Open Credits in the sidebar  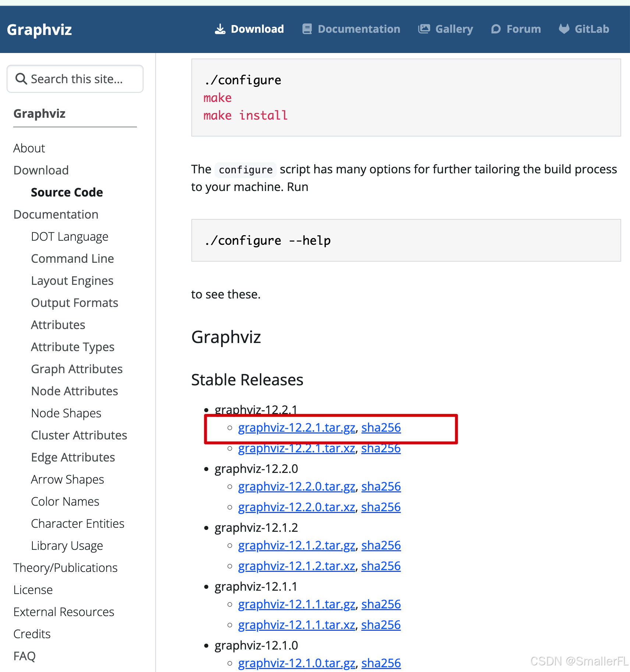tap(32, 634)
